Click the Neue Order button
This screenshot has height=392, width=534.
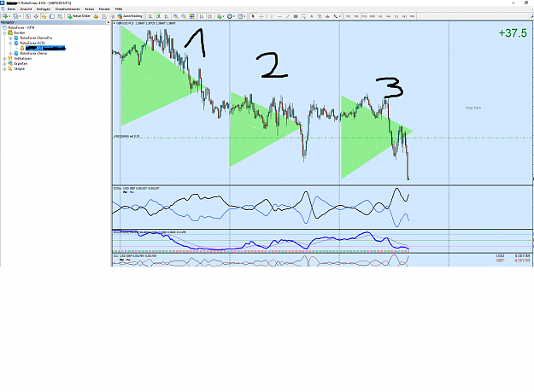click(x=79, y=16)
